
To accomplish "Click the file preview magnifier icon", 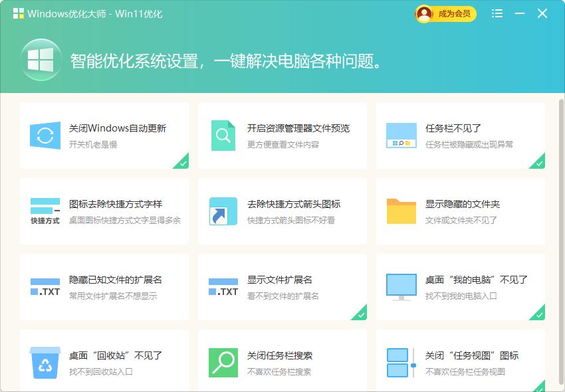I will pyautogui.click(x=223, y=136).
